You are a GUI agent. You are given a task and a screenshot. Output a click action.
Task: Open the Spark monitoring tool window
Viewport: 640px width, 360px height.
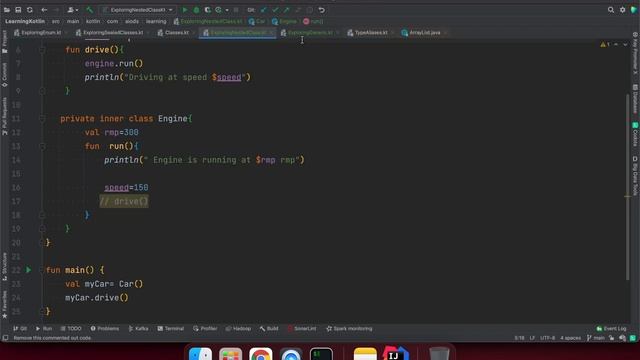[x=349, y=329]
